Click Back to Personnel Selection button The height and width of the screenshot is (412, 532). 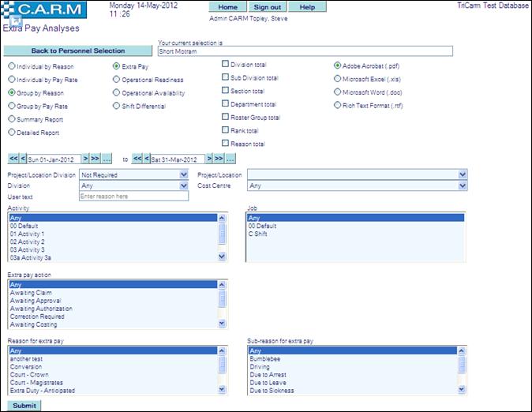tap(77, 51)
